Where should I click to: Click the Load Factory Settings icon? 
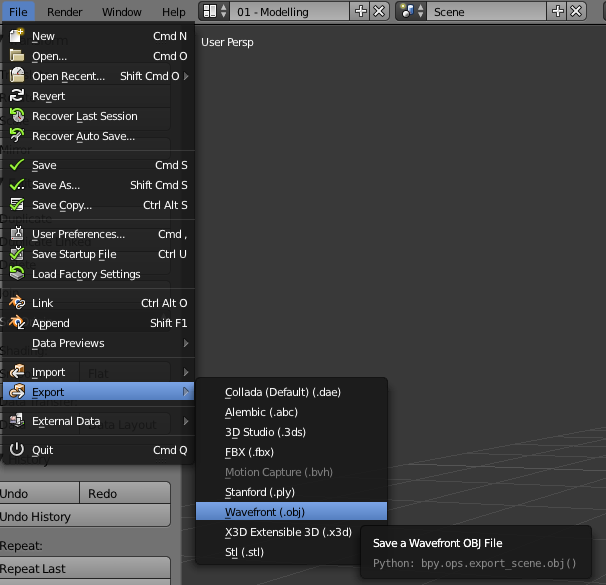tap(17, 274)
